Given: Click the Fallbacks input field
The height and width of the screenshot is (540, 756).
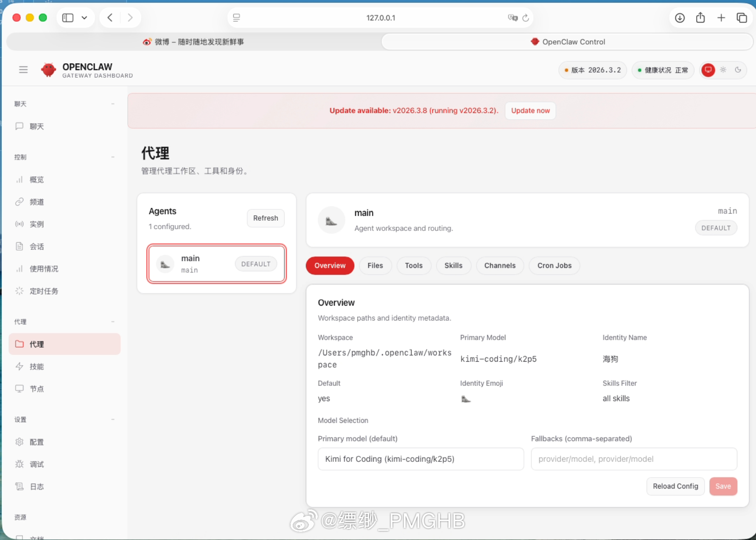Looking at the screenshot, I should pyautogui.click(x=634, y=459).
